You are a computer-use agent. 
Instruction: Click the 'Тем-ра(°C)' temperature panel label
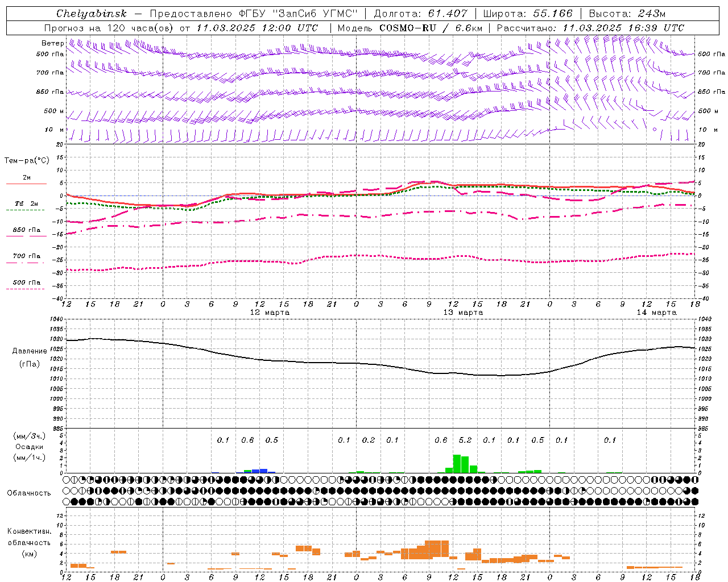[x=27, y=161]
